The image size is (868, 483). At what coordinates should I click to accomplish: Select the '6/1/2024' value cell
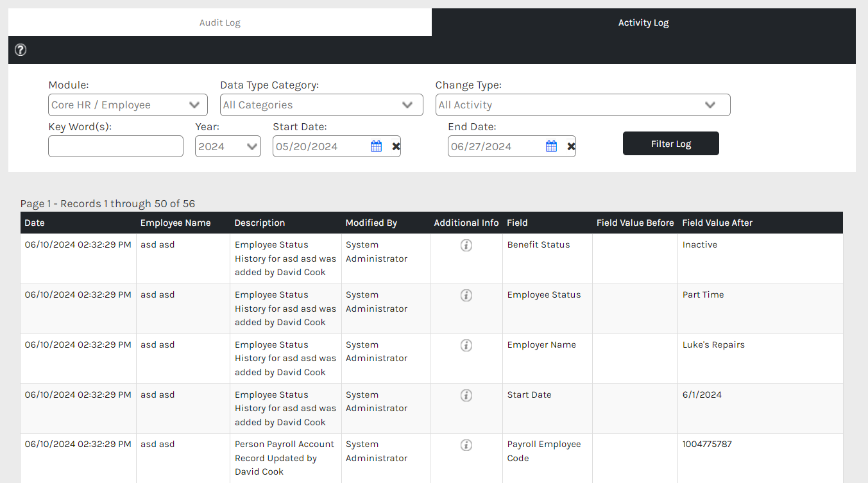[x=760, y=408]
